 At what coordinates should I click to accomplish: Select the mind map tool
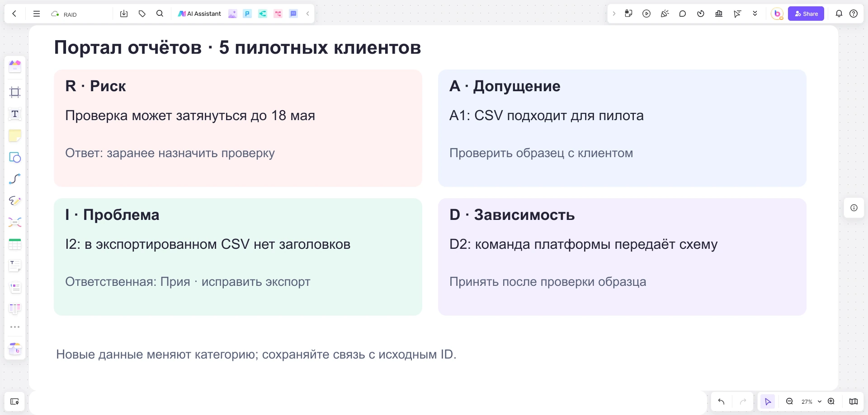point(15,222)
